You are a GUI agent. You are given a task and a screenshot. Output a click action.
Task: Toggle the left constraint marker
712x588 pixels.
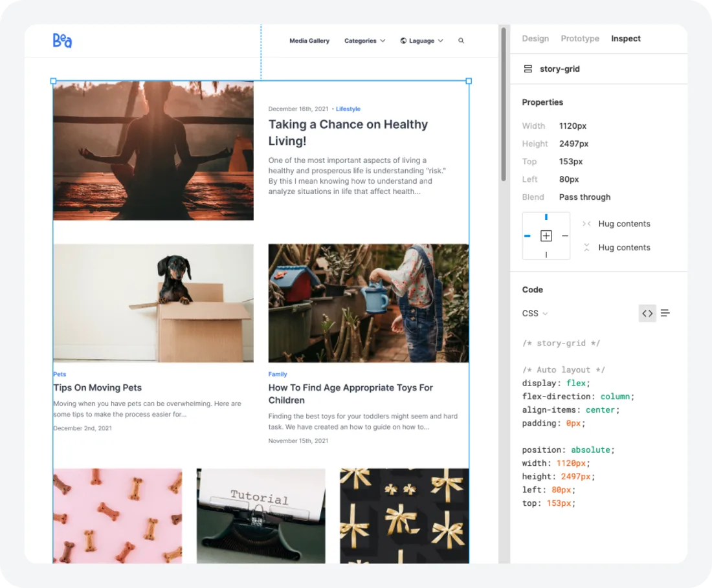[x=527, y=236]
